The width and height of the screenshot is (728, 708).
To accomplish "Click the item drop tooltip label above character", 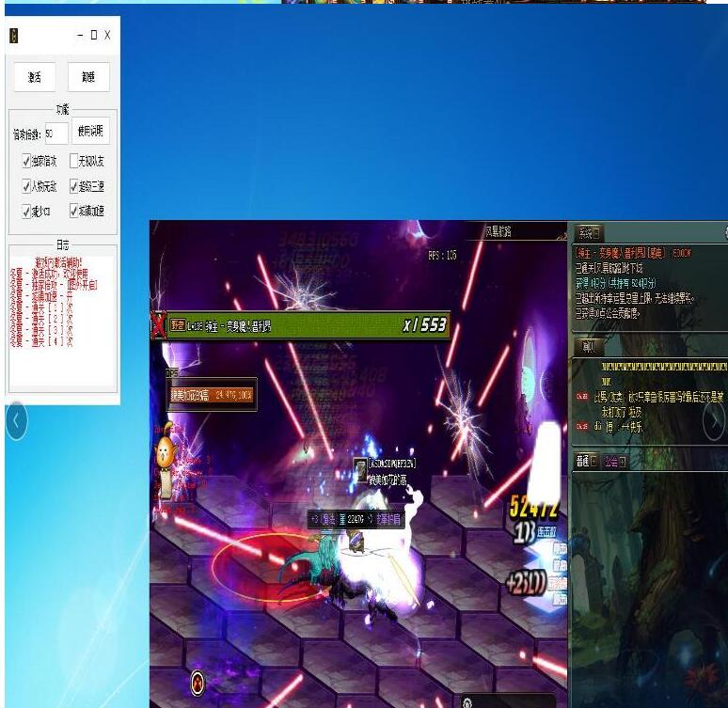I will pyautogui.click(x=356, y=520).
